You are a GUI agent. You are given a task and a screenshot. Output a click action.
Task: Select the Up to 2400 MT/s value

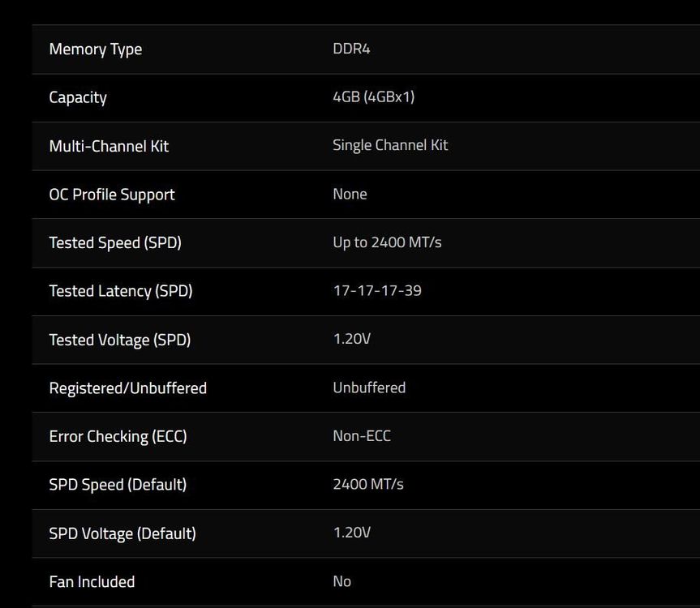387,242
